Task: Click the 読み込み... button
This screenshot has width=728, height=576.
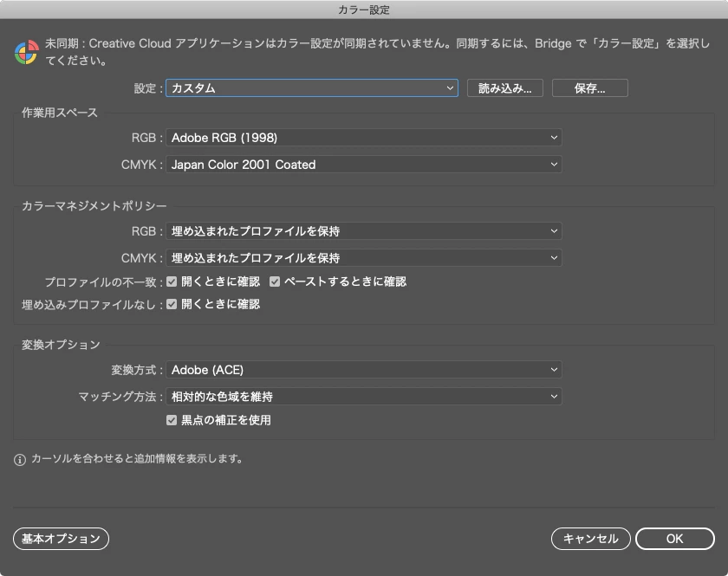Action: [x=504, y=87]
